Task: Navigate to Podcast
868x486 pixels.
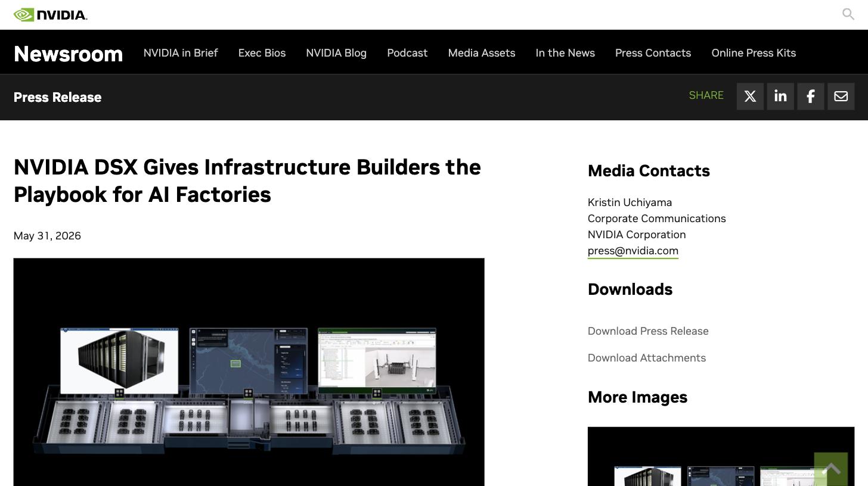Action: point(407,53)
